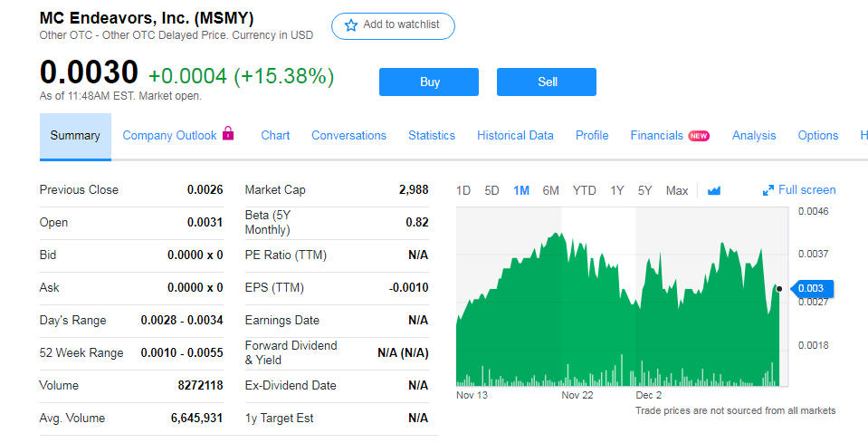Open the Summary tab
Viewport: 868px width, 443px height.
75,136
